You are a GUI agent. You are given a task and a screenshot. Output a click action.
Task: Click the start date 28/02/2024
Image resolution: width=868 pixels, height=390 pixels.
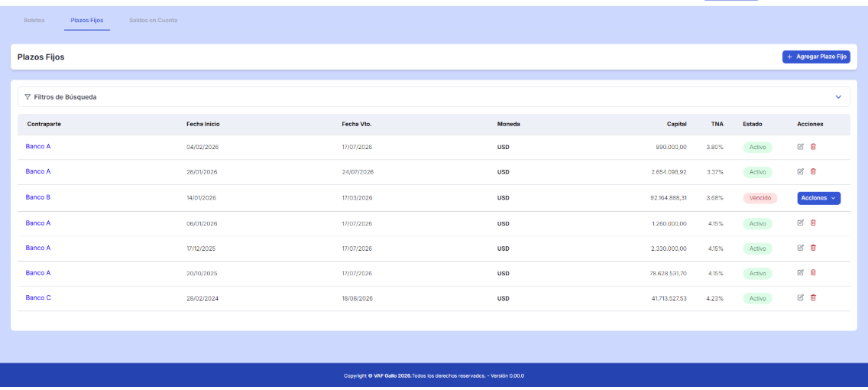[x=202, y=298]
